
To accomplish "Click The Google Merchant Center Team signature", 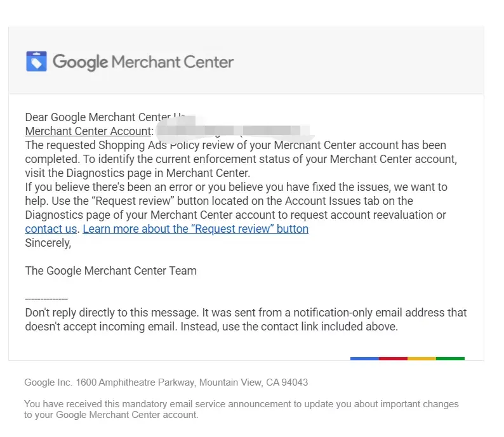I will point(111,271).
